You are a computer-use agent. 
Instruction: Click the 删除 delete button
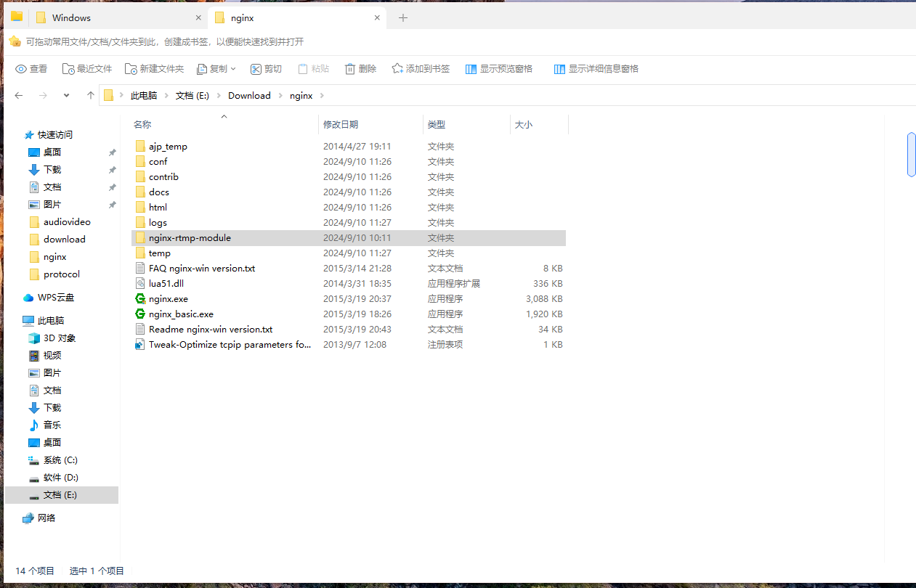(360, 69)
